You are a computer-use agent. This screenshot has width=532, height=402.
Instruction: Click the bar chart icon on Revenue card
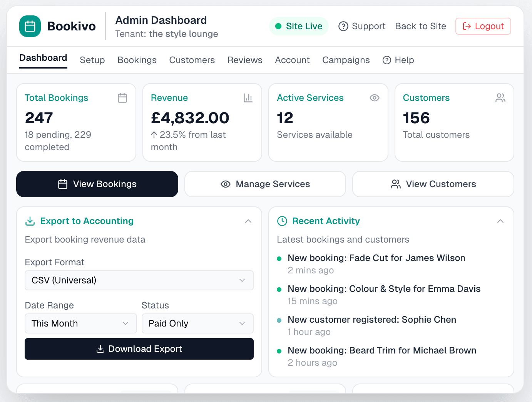pos(248,98)
